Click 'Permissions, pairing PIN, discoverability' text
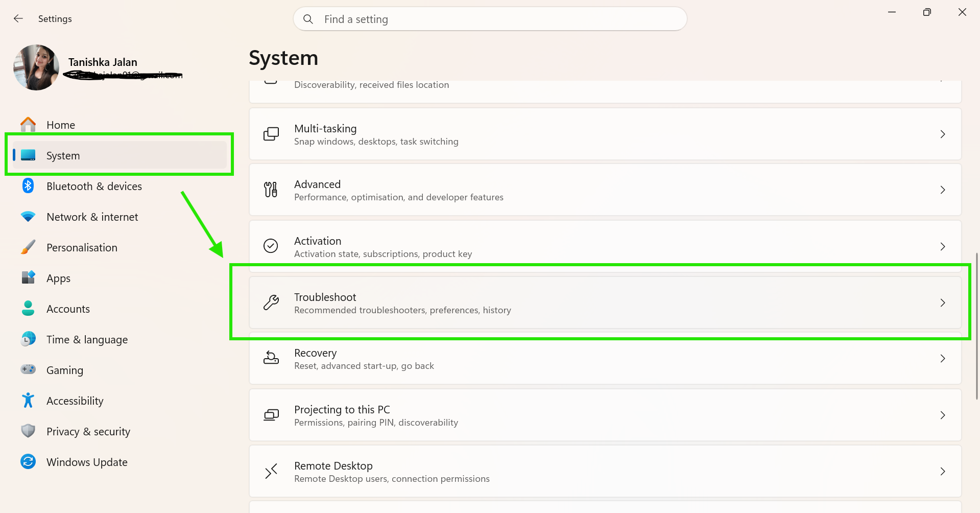This screenshot has width=980, height=513. (x=376, y=423)
